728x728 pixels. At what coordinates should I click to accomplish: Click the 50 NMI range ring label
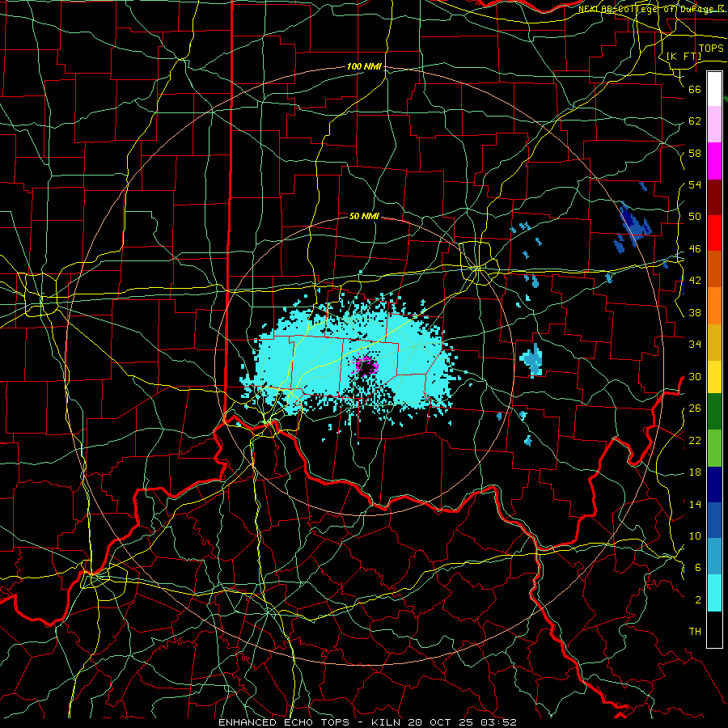(x=364, y=216)
